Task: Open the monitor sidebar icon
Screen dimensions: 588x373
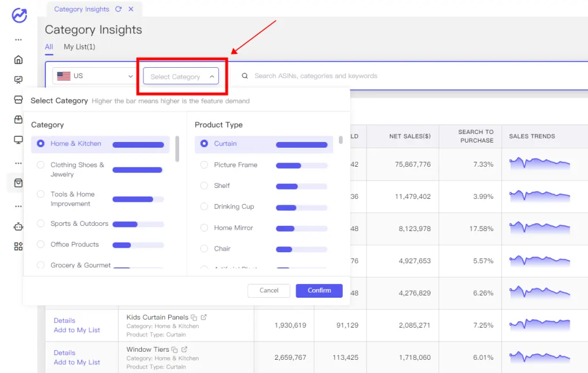Action: pos(18,140)
